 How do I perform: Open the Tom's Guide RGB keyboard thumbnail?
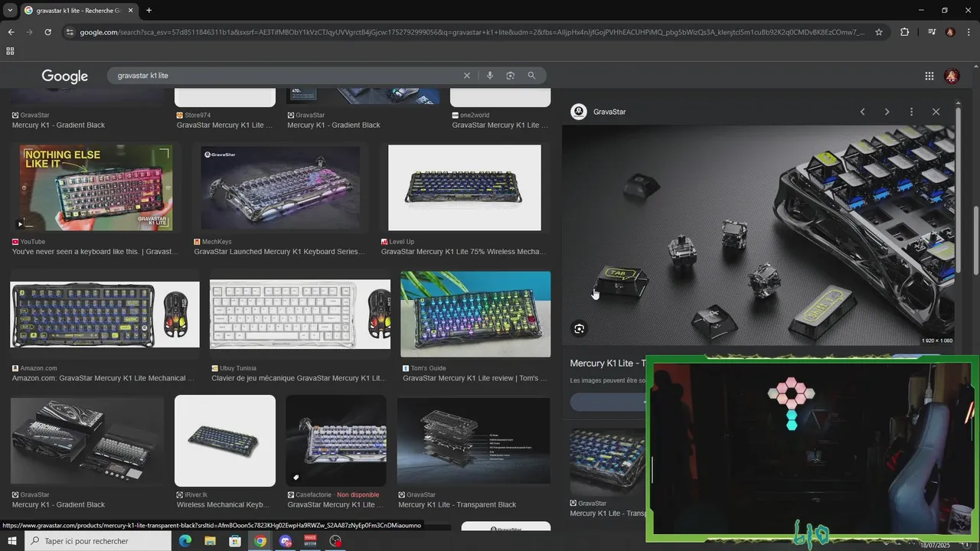[x=475, y=315]
